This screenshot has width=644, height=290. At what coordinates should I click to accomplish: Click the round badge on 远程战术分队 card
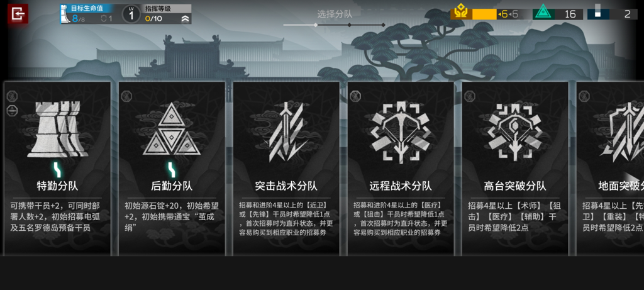(x=355, y=96)
